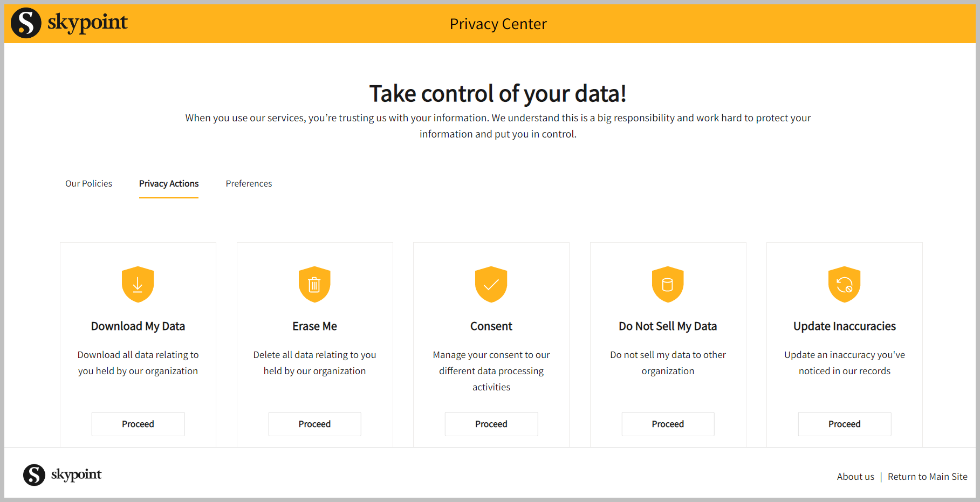
Task: Click the Update Inaccuracies refresh shield icon
Action: [845, 284]
